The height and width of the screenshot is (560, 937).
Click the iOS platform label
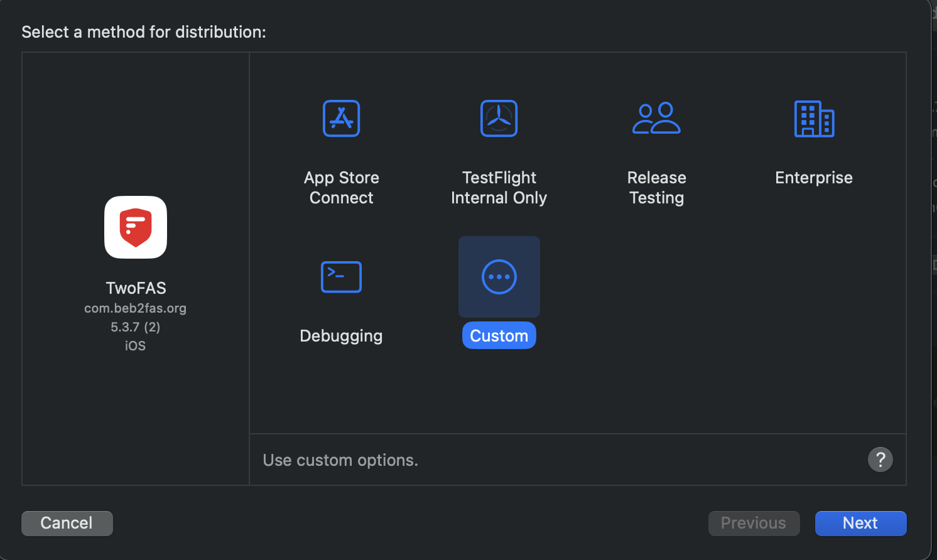pyautogui.click(x=136, y=346)
